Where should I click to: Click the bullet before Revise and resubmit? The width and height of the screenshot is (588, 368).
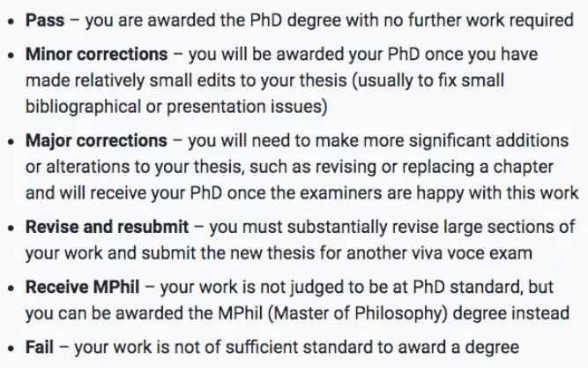11,228
